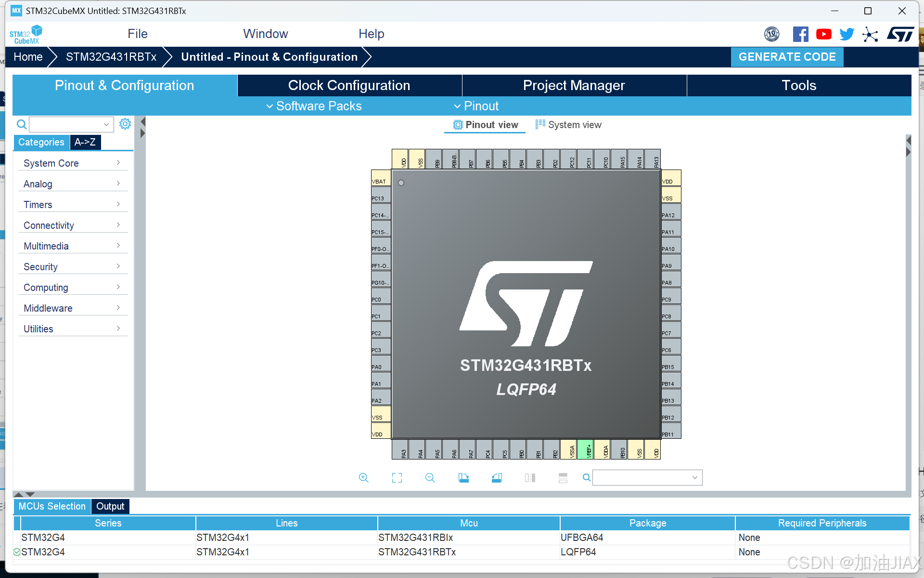Screen dimensions: 924x578
Task: Click the vertical split view icon
Action: tap(530, 478)
